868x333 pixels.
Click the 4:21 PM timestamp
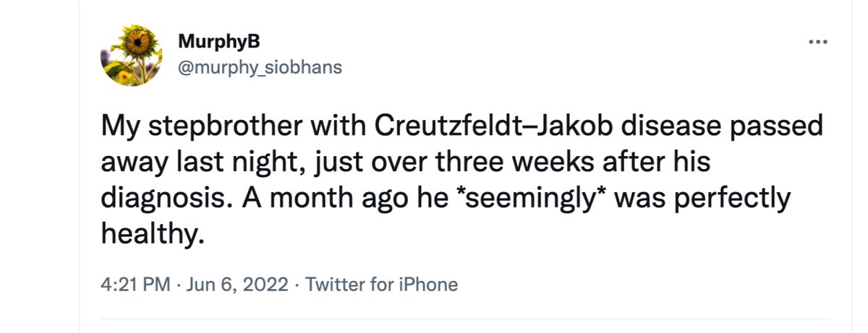(135, 284)
